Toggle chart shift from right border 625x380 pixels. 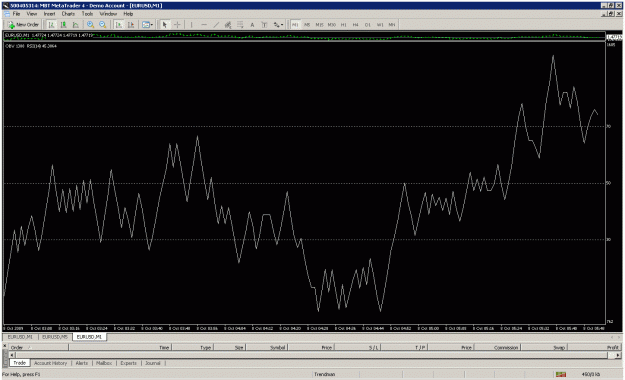130,25
